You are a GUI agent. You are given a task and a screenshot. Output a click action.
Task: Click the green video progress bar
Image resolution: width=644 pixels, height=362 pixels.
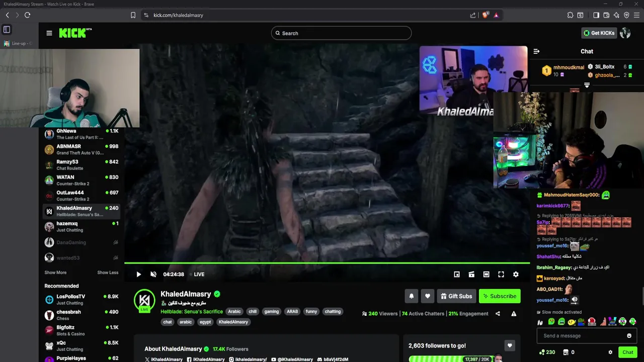[327, 263]
